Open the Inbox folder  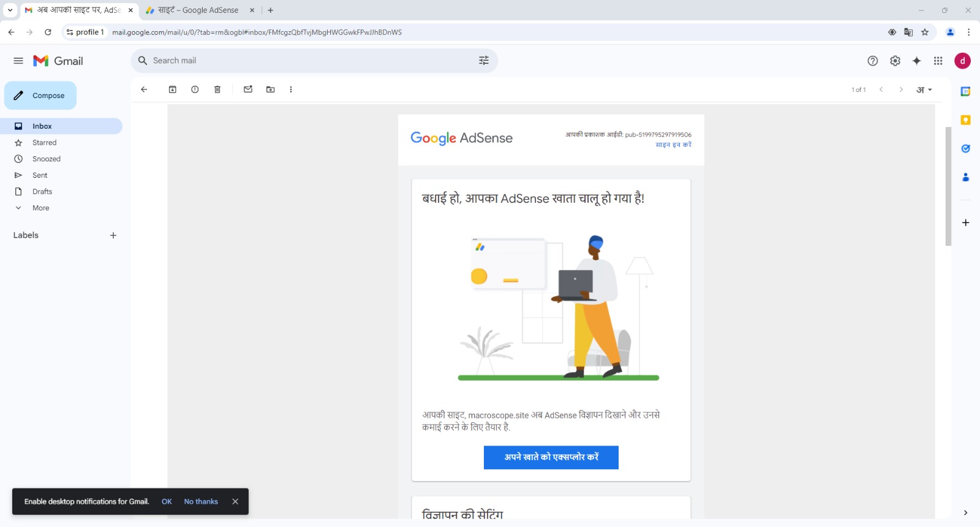coord(61,126)
